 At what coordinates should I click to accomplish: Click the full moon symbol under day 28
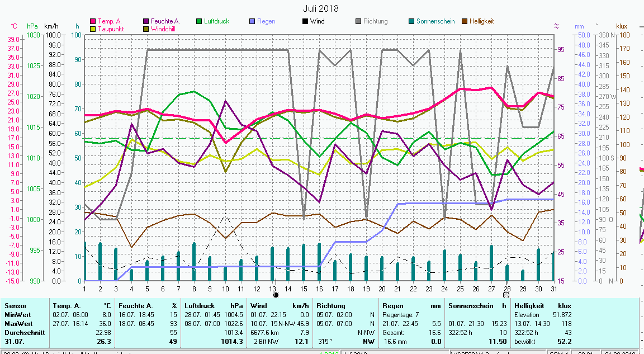point(506,295)
